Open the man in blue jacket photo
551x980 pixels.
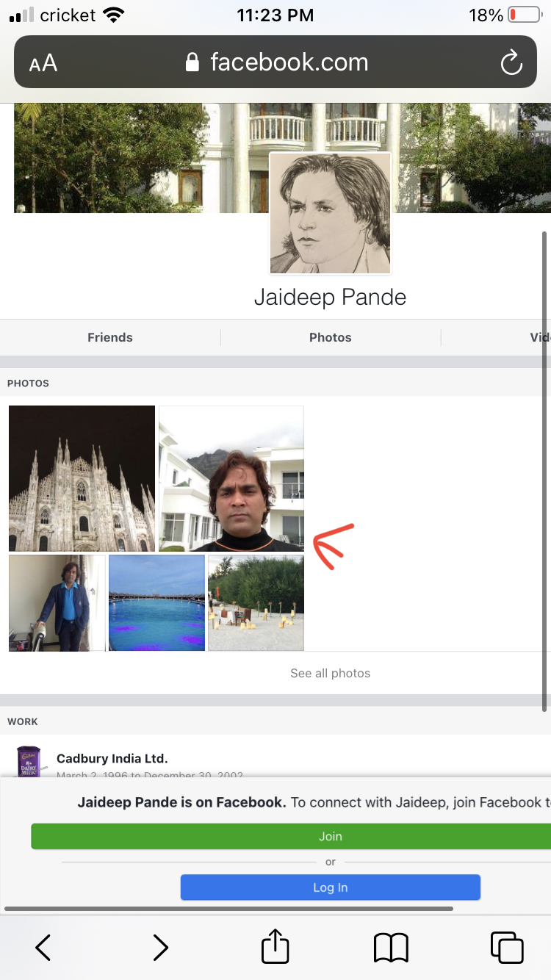(57, 603)
